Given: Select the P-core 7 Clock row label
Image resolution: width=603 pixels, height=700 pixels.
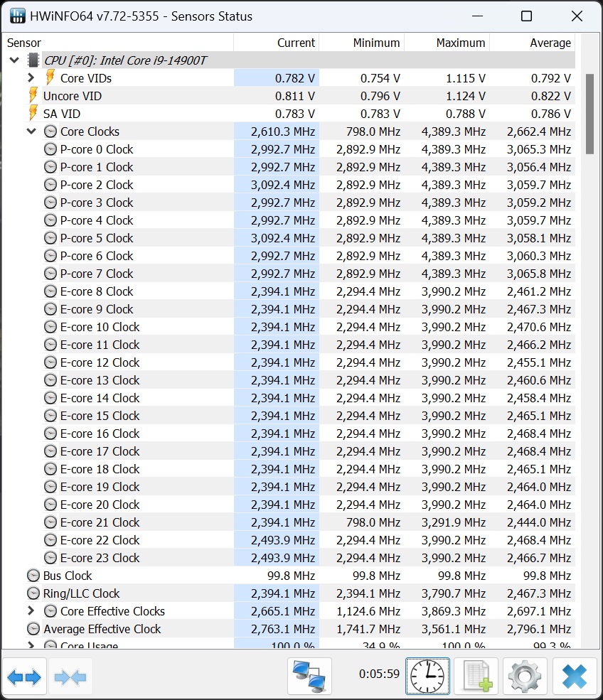Looking at the screenshot, I should [x=97, y=273].
